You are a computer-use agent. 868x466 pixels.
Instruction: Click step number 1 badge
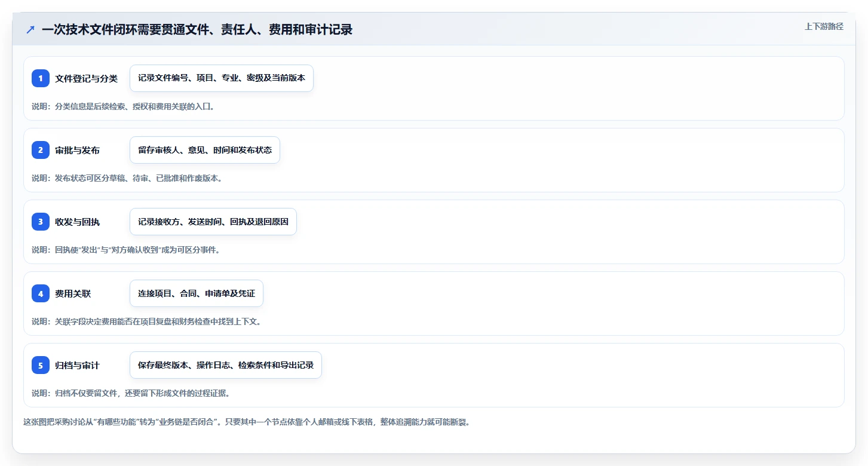41,78
